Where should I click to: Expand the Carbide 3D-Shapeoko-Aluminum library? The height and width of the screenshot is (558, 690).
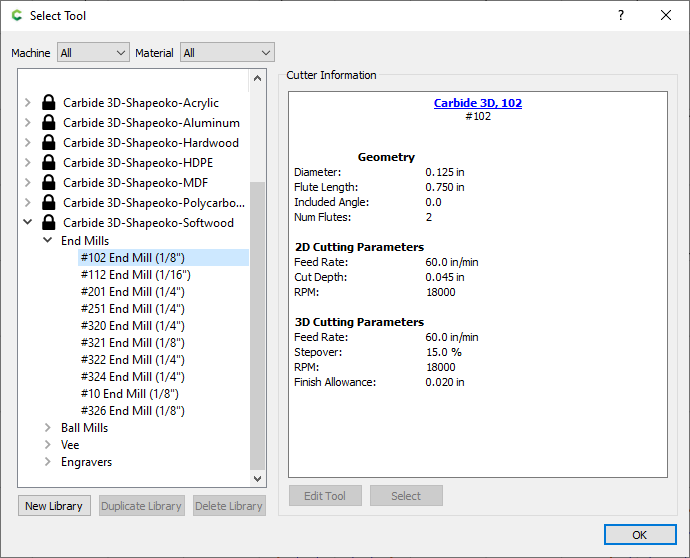pyautogui.click(x=28, y=123)
